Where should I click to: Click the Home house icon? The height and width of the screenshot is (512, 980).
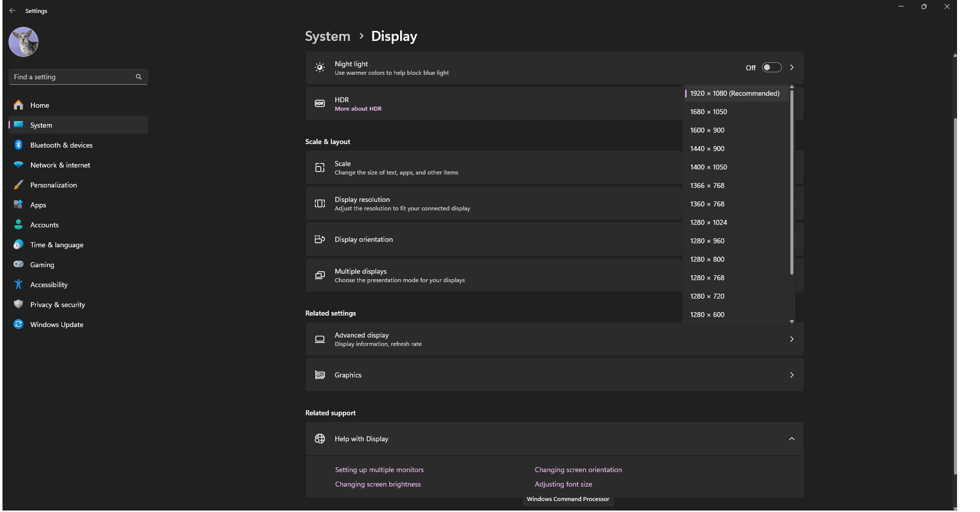point(18,105)
